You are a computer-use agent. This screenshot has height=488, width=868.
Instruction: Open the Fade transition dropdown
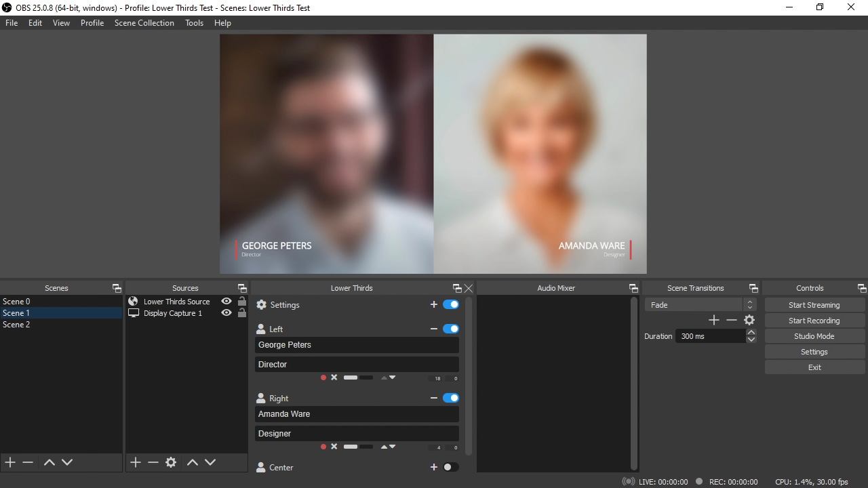pyautogui.click(x=699, y=305)
